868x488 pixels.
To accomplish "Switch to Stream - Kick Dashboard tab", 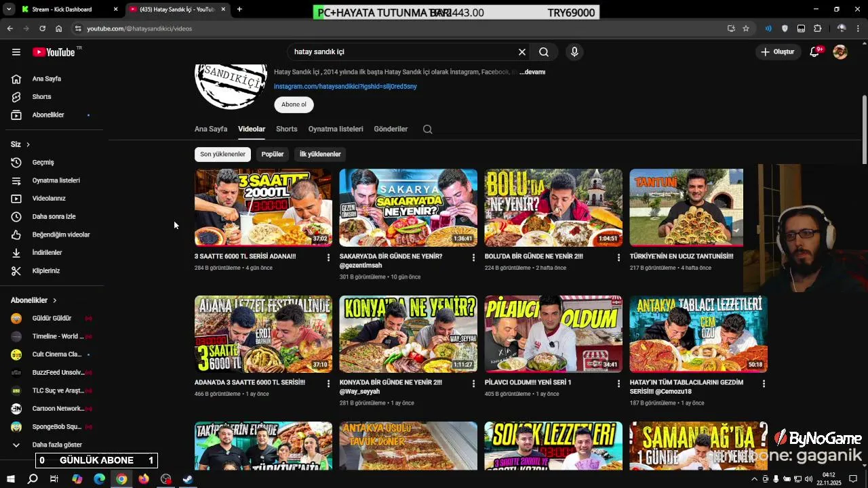I will 68,9.
